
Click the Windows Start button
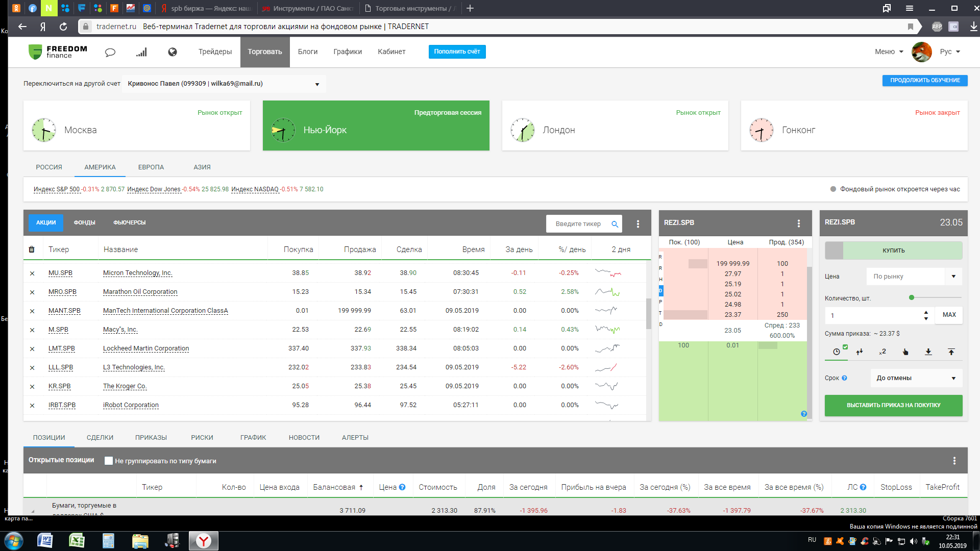coord(14,540)
